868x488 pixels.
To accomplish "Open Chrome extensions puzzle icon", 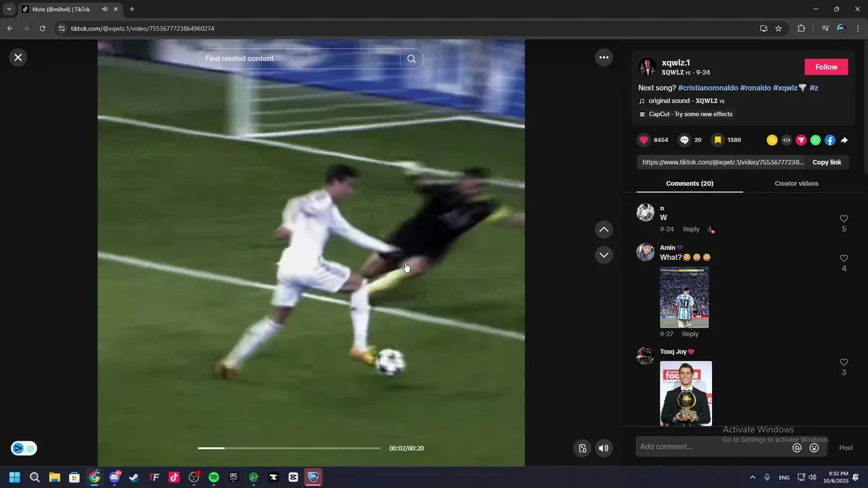I will [801, 28].
